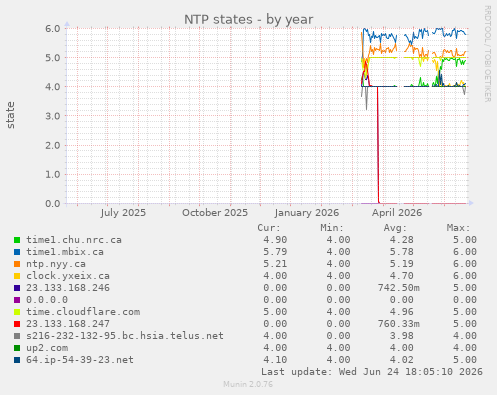Click the 'Avg:' column header
The image size is (497, 395).
tap(395, 228)
